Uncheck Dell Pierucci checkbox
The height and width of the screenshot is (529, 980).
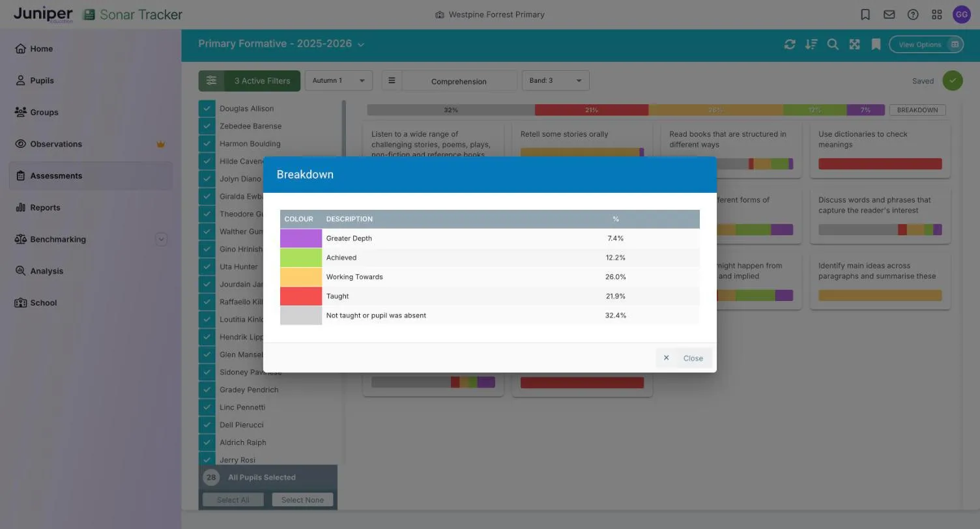[x=207, y=425]
